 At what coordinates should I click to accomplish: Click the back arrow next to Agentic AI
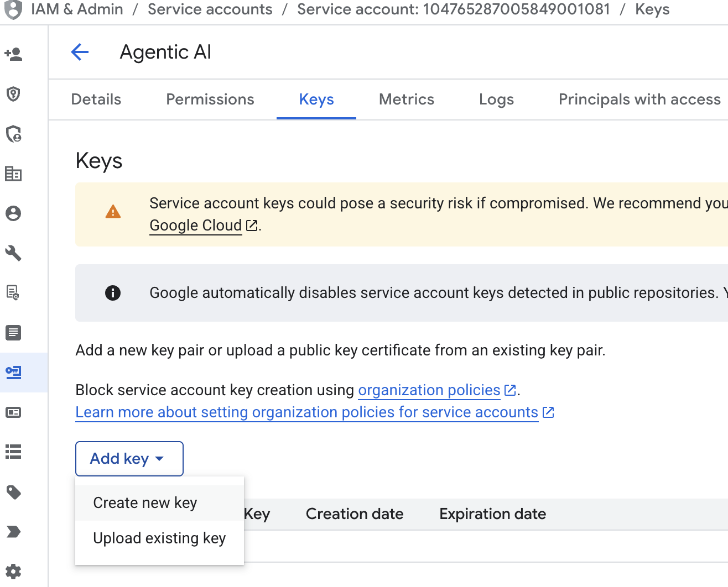tap(80, 53)
